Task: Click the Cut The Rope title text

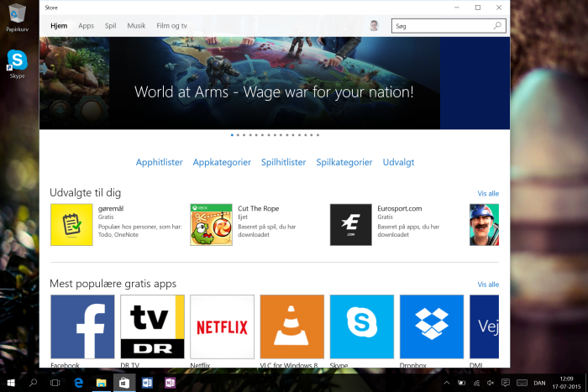Action: click(x=258, y=208)
